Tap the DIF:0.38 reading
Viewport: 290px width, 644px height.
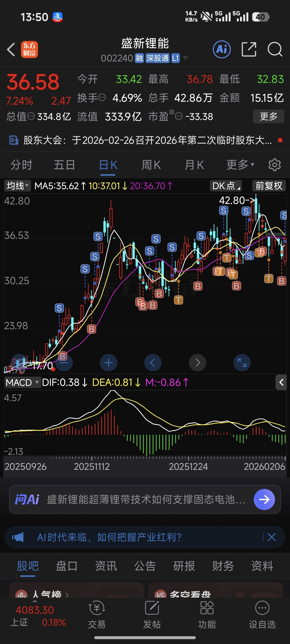[64, 382]
